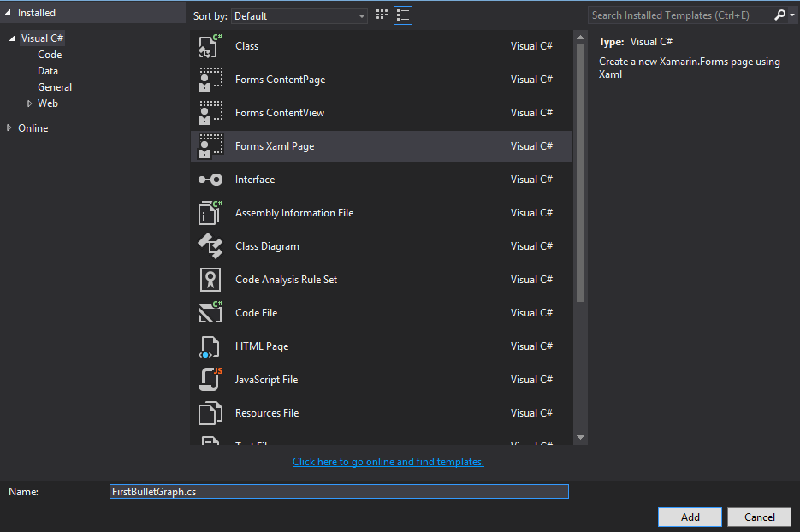Screen dimensions: 800x532
Task: Expand the Web tree node
Action: (30, 103)
